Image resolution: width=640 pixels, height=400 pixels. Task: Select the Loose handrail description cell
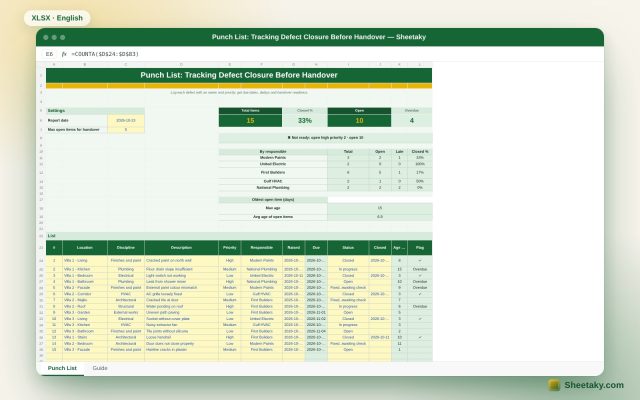[181, 338]
